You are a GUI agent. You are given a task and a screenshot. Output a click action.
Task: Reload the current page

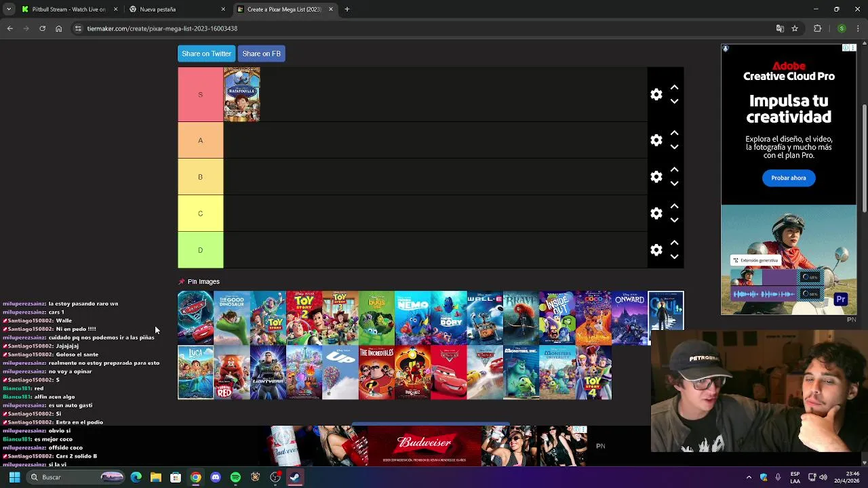42,28
